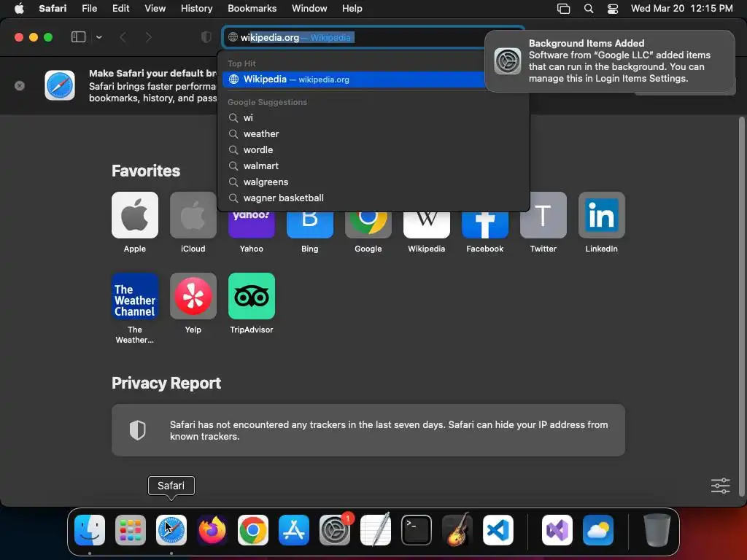Screen dimensions: 747x560
Task: Click the start page vertical scrollbar
Action: pyautogui.click(x=741, y=307)
